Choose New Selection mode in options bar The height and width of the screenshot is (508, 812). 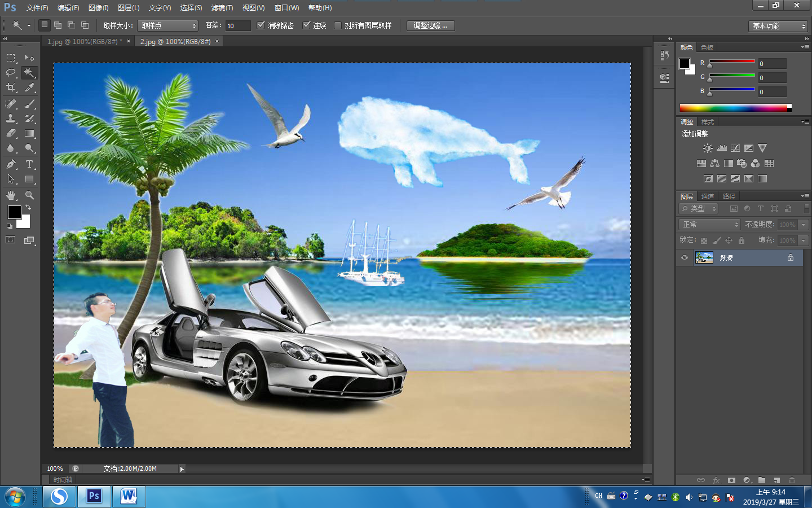[x=45, y=25]
